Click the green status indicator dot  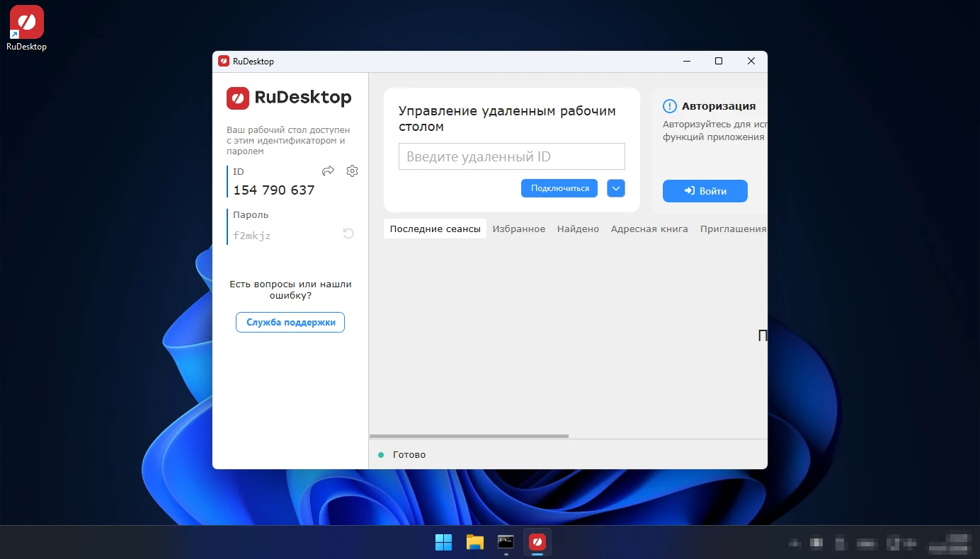click(x=381, y=455)
